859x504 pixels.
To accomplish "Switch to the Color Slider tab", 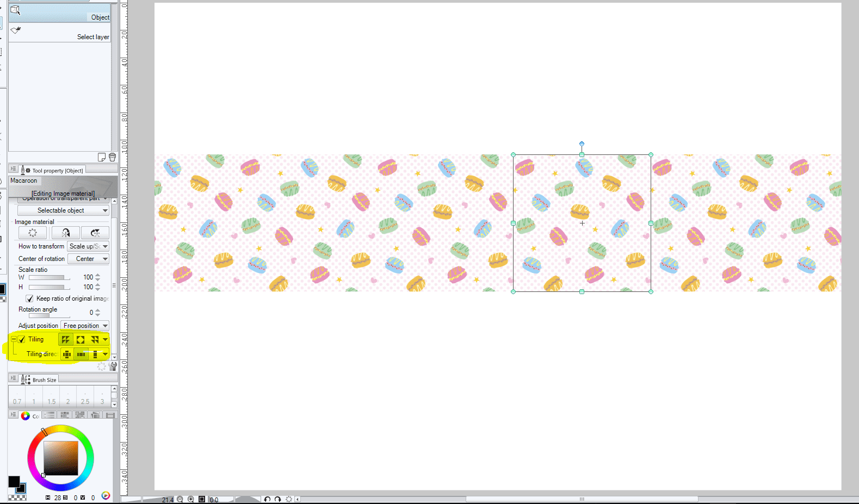I will tap(50, 415).
